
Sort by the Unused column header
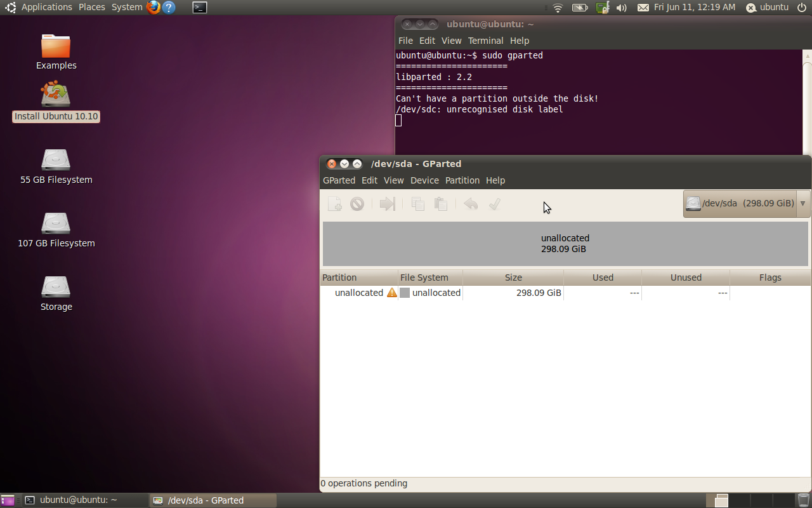coord(686,277)
